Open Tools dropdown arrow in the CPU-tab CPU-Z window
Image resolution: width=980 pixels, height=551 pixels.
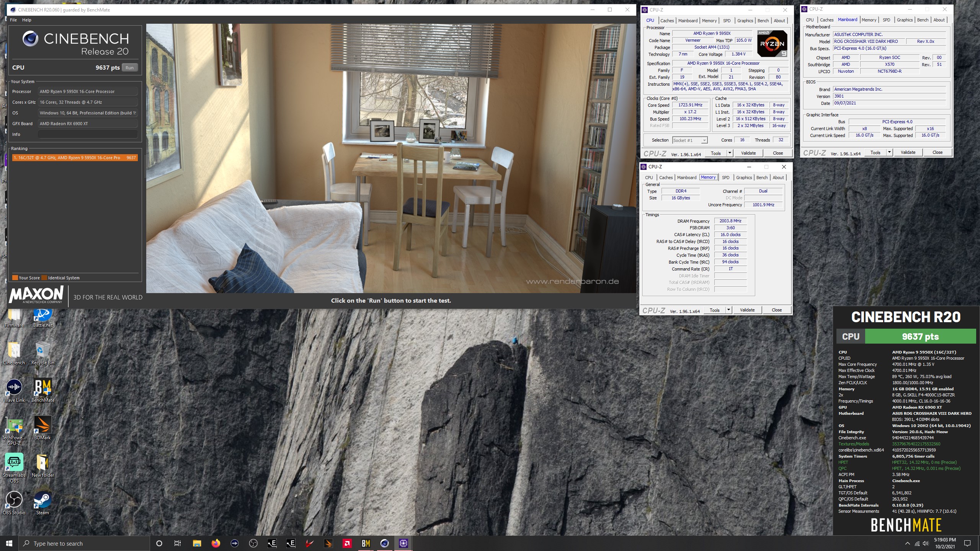730,153
